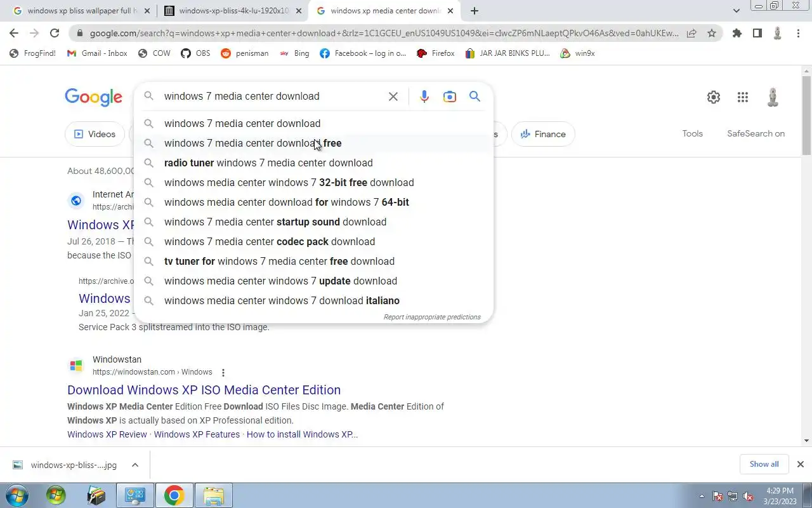Open How to install Windows XP... sublink
Image resolution: width=812 pixels, height=508 pixels.
[302, 434]
